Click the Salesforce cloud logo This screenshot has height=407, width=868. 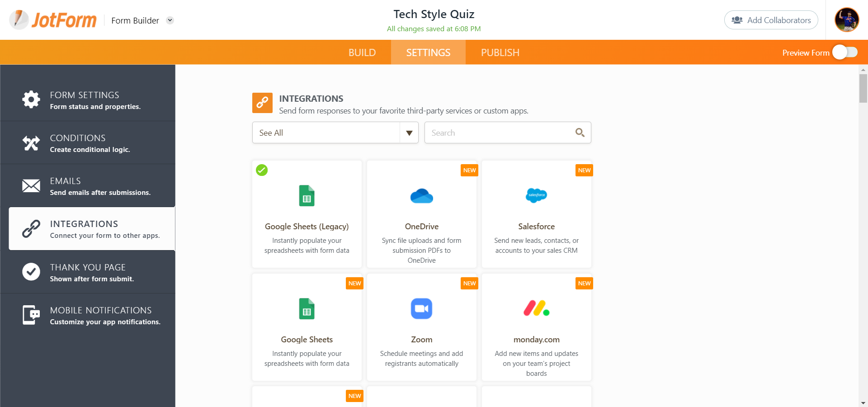(537, 195)
